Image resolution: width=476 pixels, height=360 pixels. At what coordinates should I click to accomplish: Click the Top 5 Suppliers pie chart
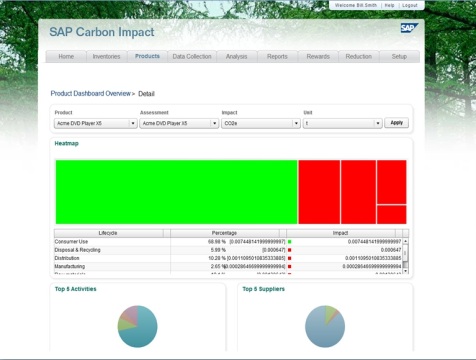325,326
